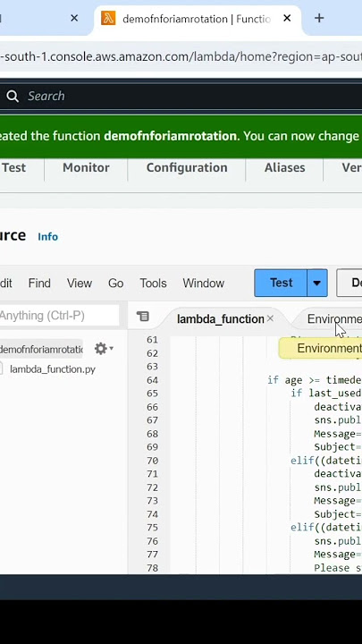Open the Go menu
This screenshot has height=644, width=362.
pos(115,283)
